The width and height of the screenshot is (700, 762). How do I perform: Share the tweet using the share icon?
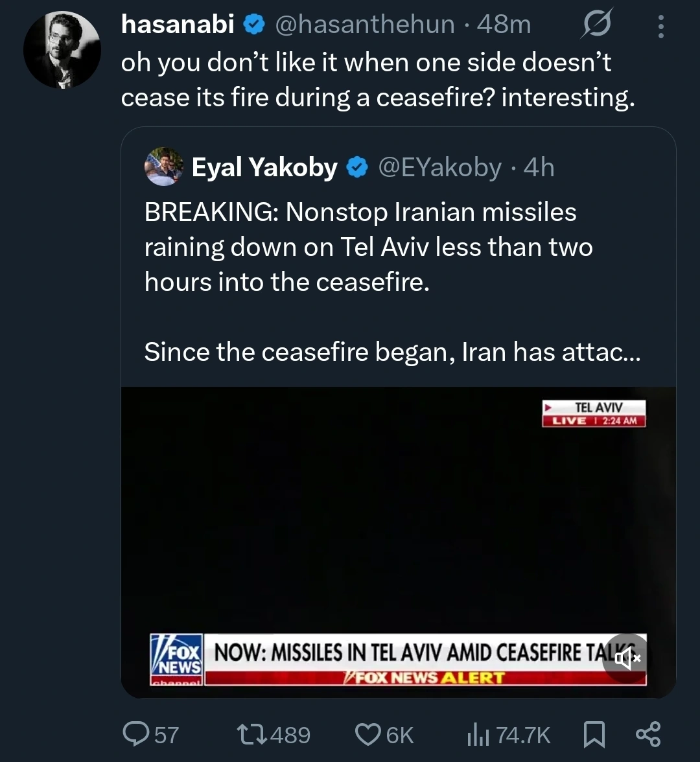(x=647, y=734)
